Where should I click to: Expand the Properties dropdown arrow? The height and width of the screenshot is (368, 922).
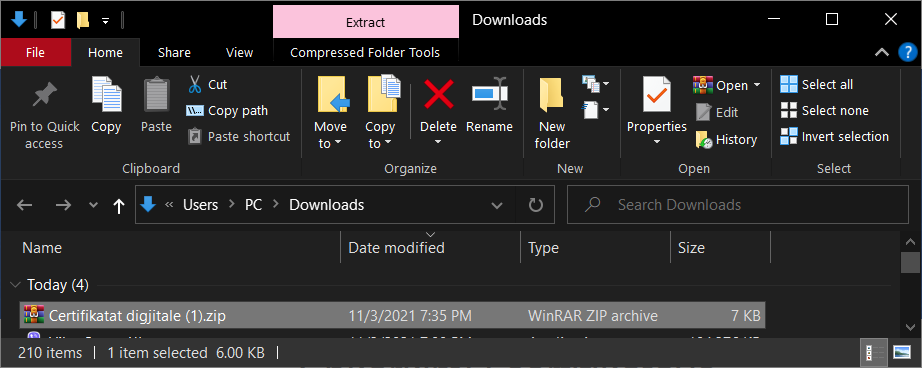pos(656,142)
